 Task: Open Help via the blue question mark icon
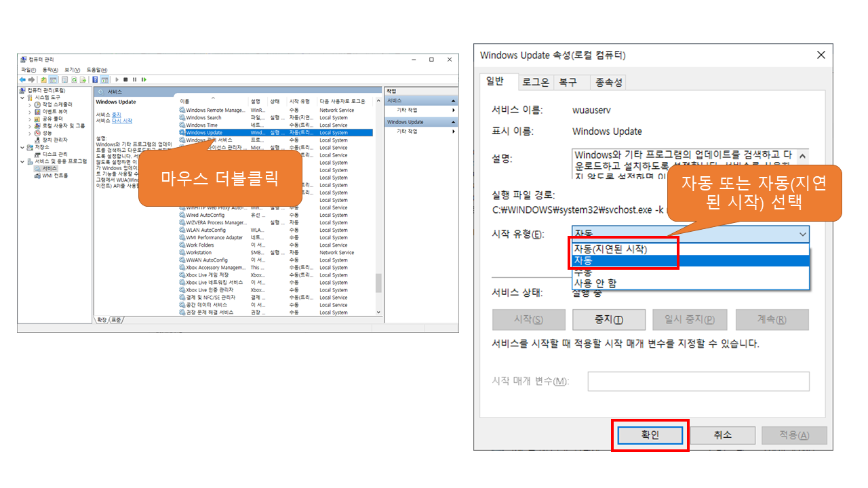click(x=95, y=80)
